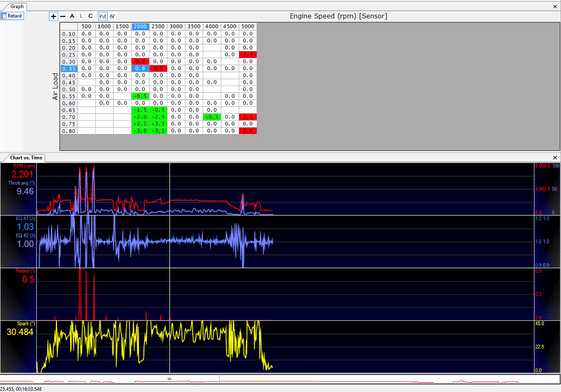
Task: Click the blue marker in overview timeline
Action: [219, 379]
